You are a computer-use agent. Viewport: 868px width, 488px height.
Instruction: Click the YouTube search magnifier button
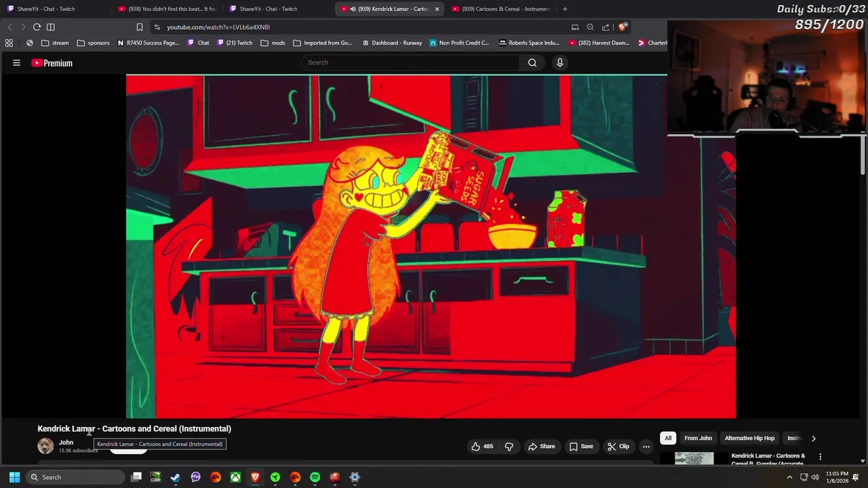pos(532,62)
